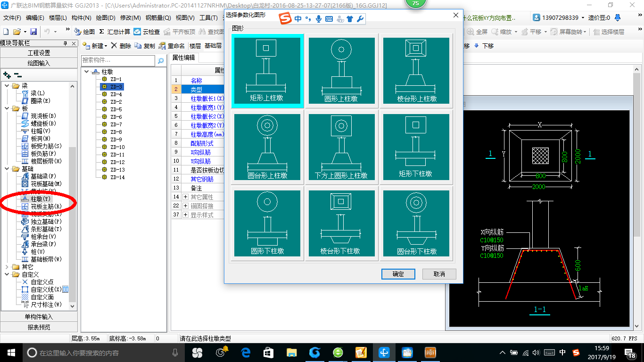Open the dropdown arrow beside open folder icon

click(x=24, y=32)
